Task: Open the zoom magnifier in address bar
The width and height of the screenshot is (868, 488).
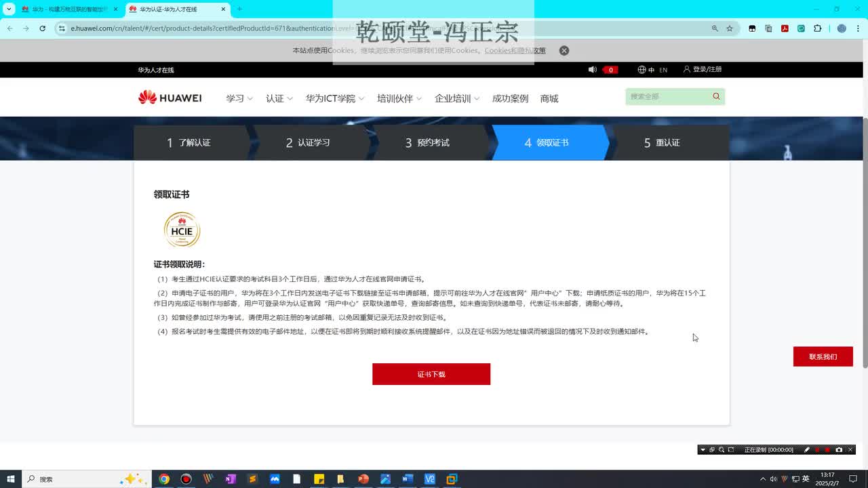Action: tap(715, 28)
